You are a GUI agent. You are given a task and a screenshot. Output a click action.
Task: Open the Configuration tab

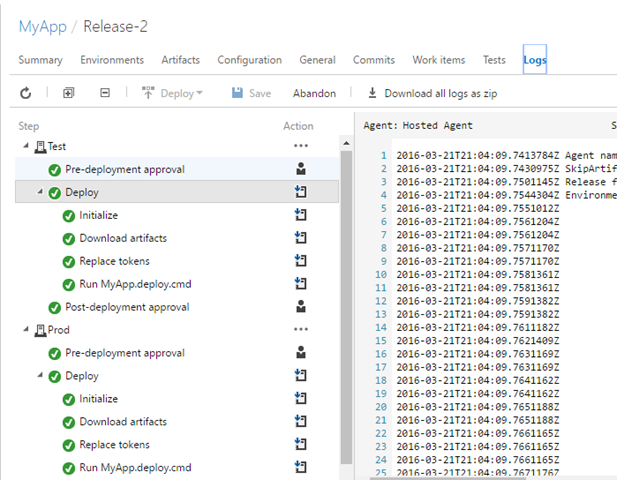click(x=249, y=60)
